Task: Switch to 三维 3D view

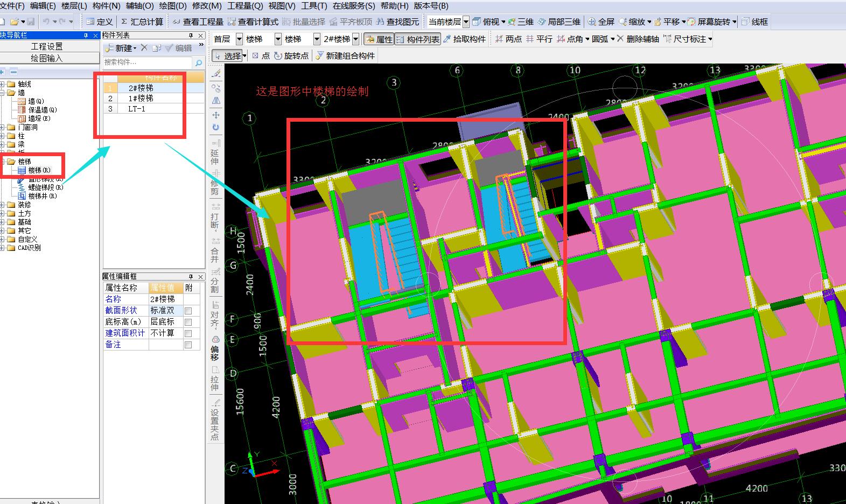Action: point(520,22)
